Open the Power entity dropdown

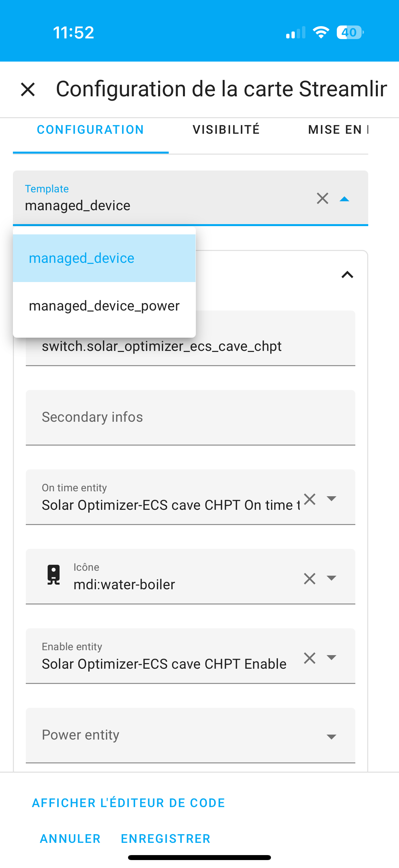tap(332, 737)
